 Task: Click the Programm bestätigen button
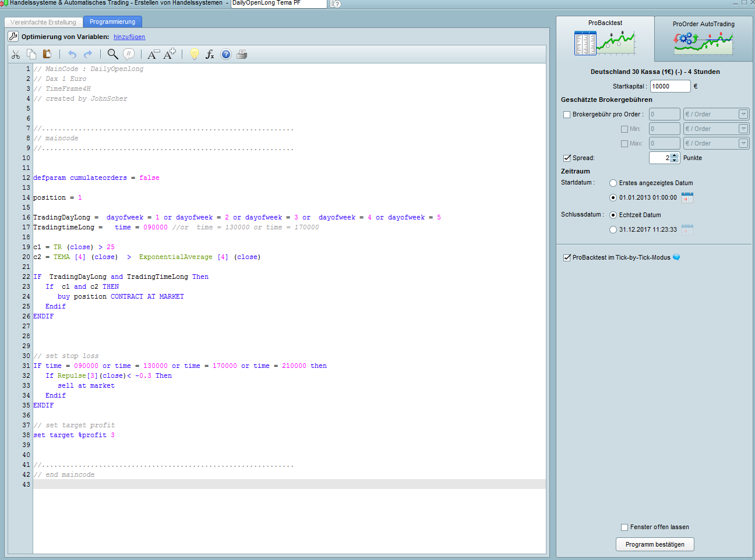coord(655,544)
